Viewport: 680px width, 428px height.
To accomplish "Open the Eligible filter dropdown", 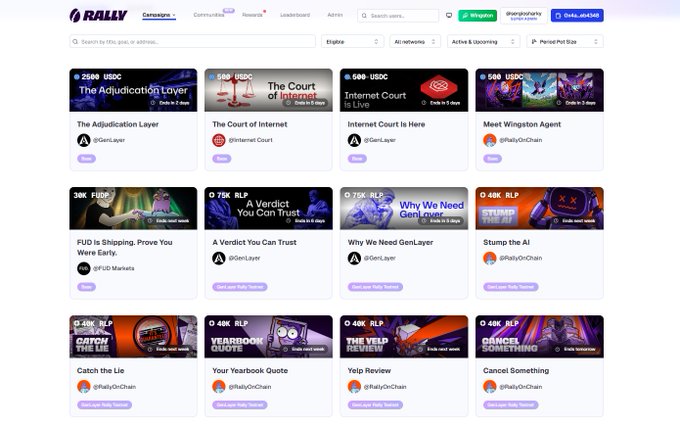I will (x=352, y=42).
